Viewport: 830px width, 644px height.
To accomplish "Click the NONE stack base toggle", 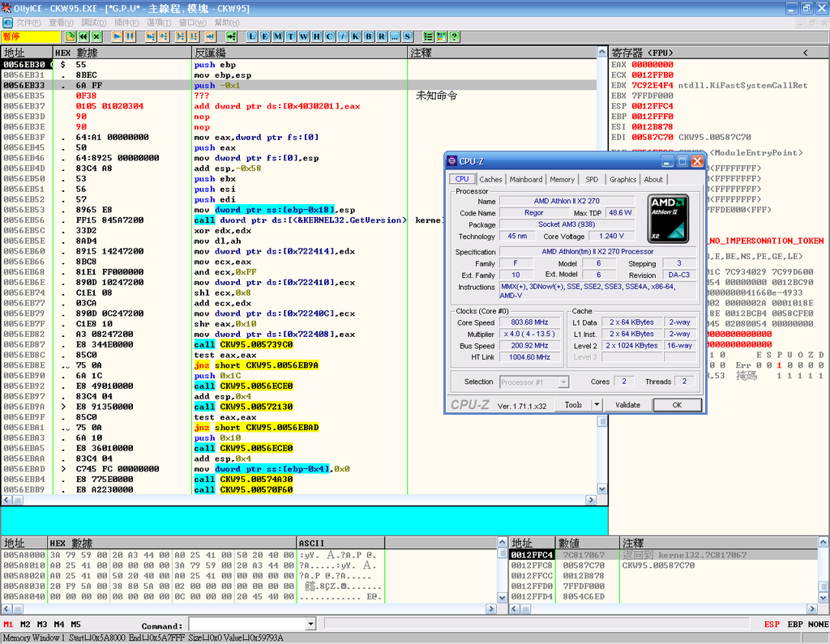I will pos(819,625).
